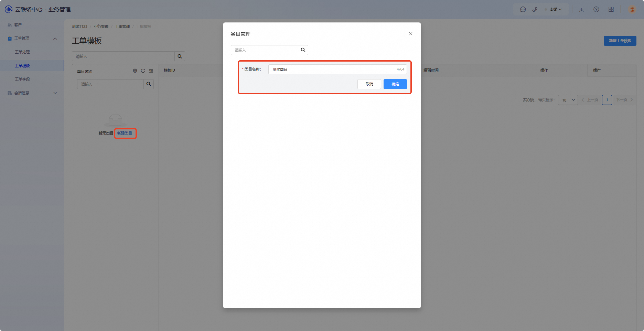Select page 1 in pagination
This screenshot has width=644, height=331.
[607, 100]
